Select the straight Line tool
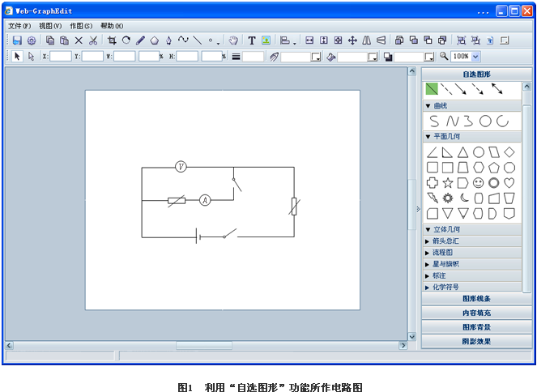537x392 pixels. [198, 40]
